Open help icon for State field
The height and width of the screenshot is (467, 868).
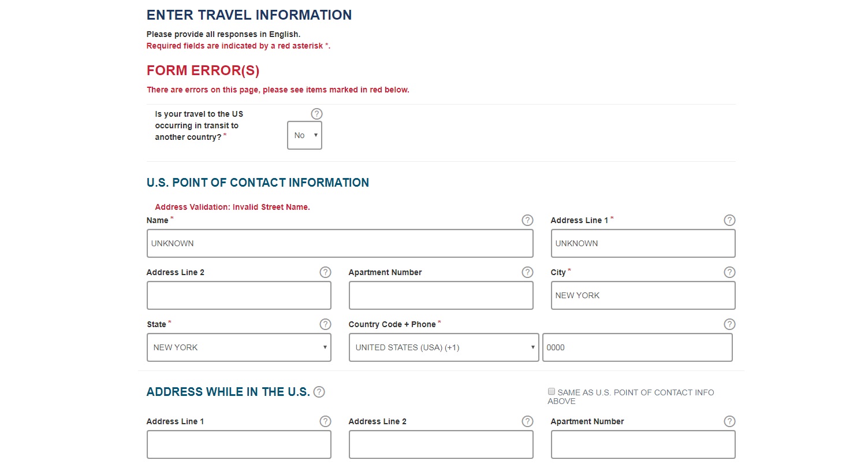click(x=325, y=324)
